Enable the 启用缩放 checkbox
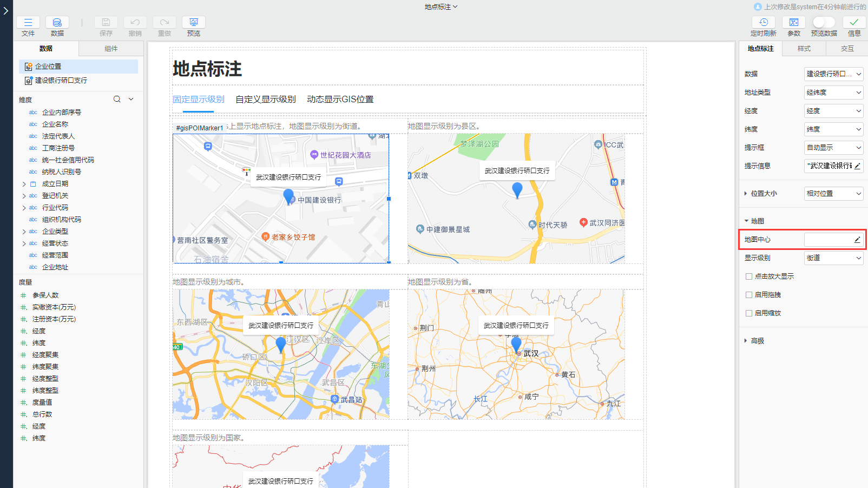The height and width of the screenshot is (488, 868). click(x=748, y=313)
